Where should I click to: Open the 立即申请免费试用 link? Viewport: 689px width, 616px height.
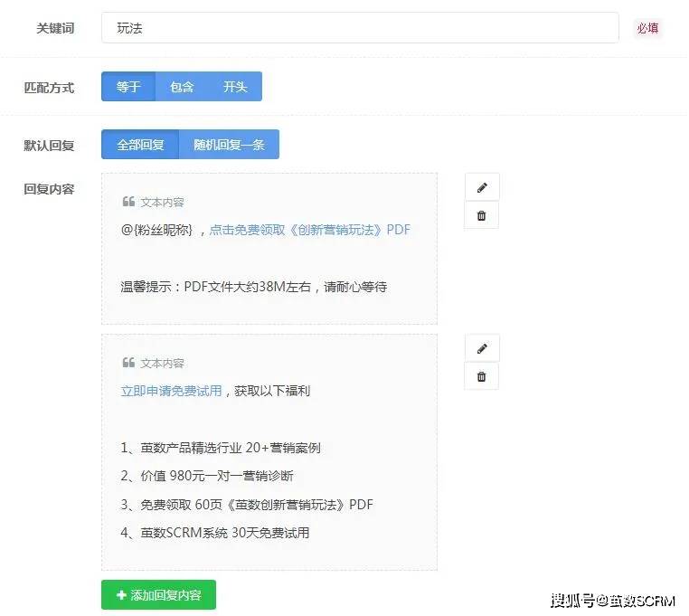[171, 391]
